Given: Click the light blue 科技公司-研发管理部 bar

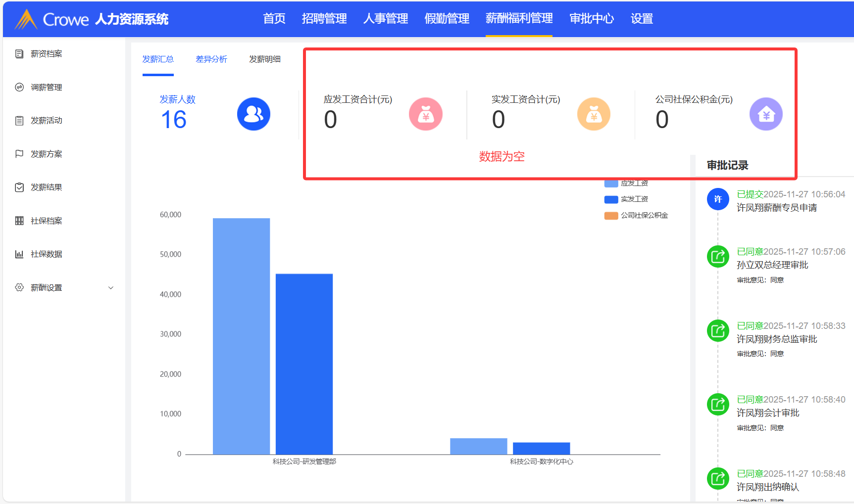Looking at the screenshot, I should click(x=242, y=336).
